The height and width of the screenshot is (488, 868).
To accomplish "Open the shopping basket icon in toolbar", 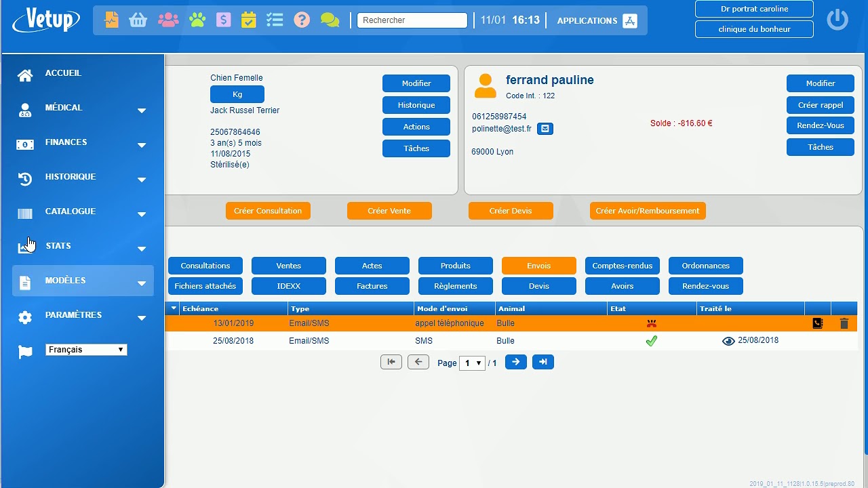I will pyautogui.click(x=138, y=20).
